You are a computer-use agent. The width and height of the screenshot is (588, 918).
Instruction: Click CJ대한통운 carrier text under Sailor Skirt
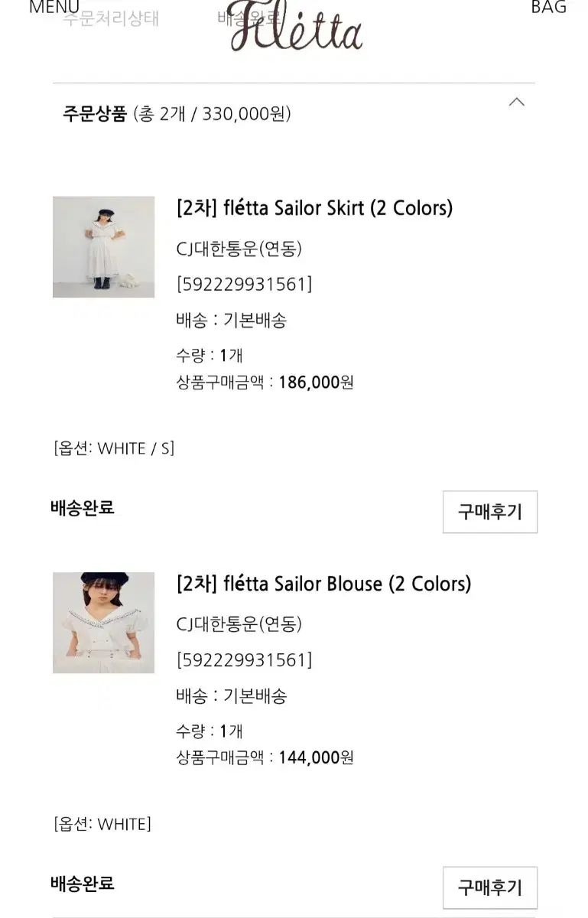coord(239,249)
